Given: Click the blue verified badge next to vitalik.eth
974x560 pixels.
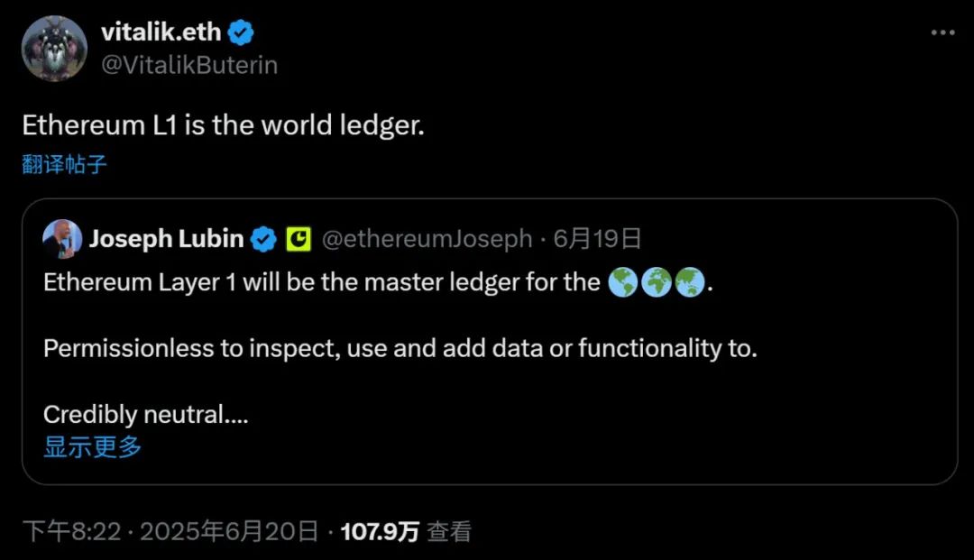Looking at the screenshot, I should click(238, 31).
